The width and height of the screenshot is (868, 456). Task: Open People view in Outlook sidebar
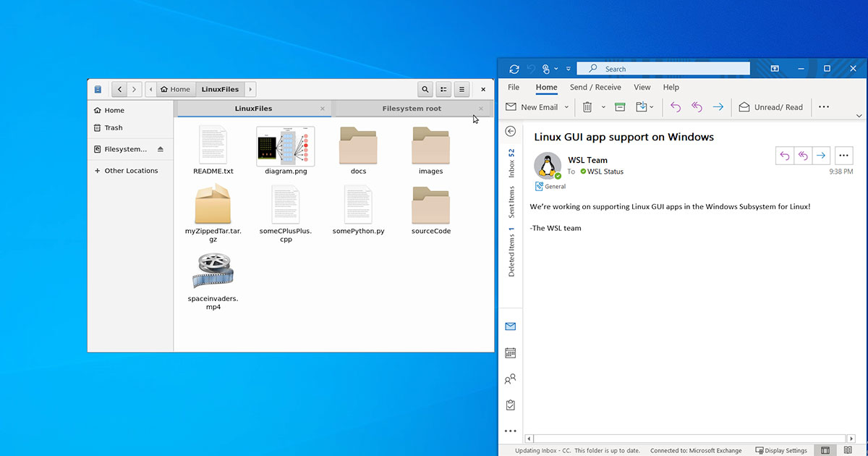click(511, 379)
